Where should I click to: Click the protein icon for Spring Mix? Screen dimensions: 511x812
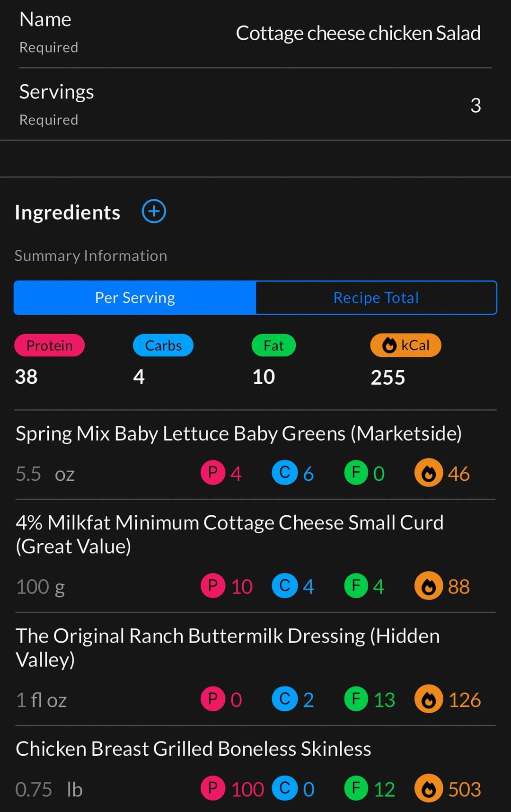tap(213, 473)
